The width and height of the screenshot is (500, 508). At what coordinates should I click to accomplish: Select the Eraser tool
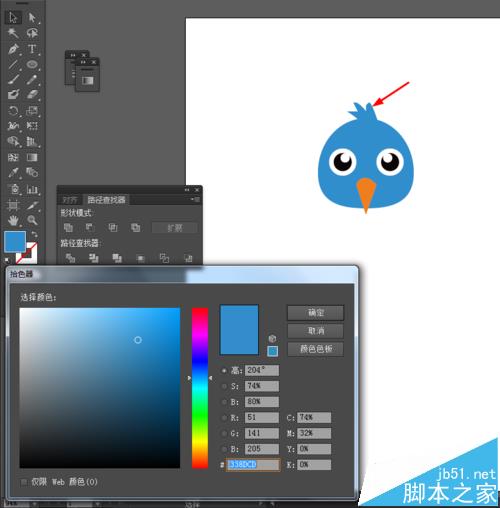pyautogui.click(x=32, y=95)
